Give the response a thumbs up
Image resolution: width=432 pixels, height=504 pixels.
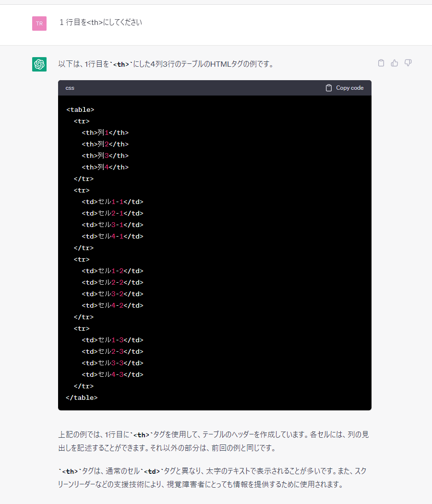(395, 63)
